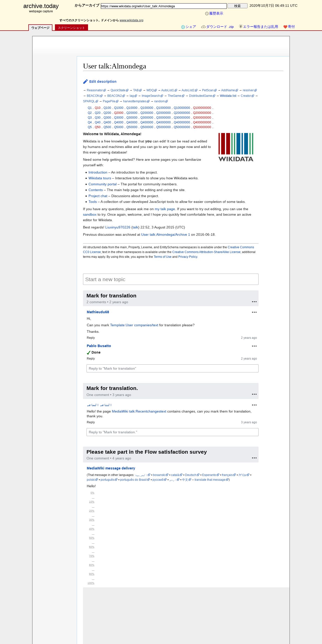Open the Q500000000 item link

tap(202, 127)
